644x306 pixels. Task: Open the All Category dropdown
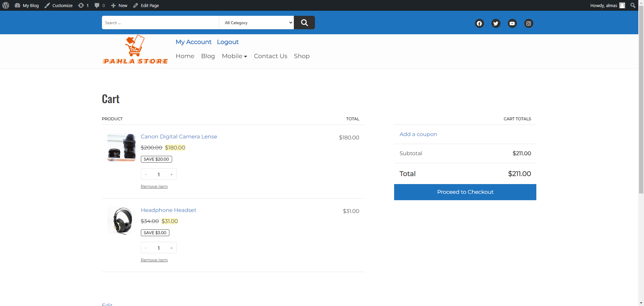257,23
